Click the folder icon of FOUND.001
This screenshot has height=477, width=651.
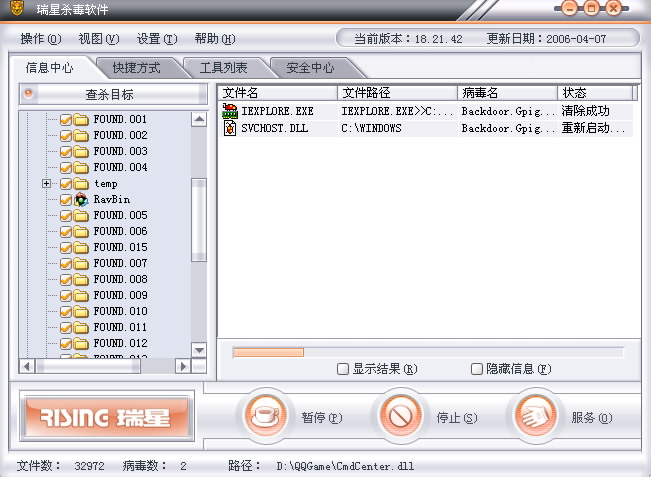pyautogui.click(x=81, y=120)
